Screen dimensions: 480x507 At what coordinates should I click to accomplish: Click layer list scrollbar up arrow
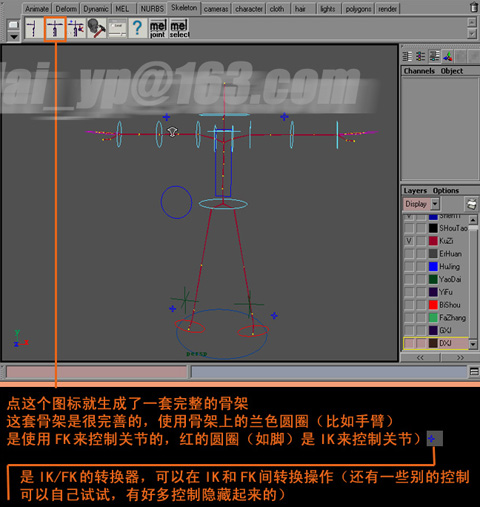pyautogui.click(x=473, y=220)
